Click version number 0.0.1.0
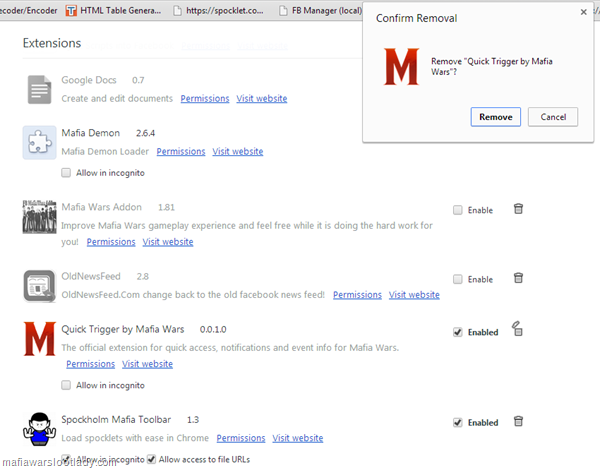The width and height of the screenshot is (600, 468). pyautogui.click(x=213, y=329)
